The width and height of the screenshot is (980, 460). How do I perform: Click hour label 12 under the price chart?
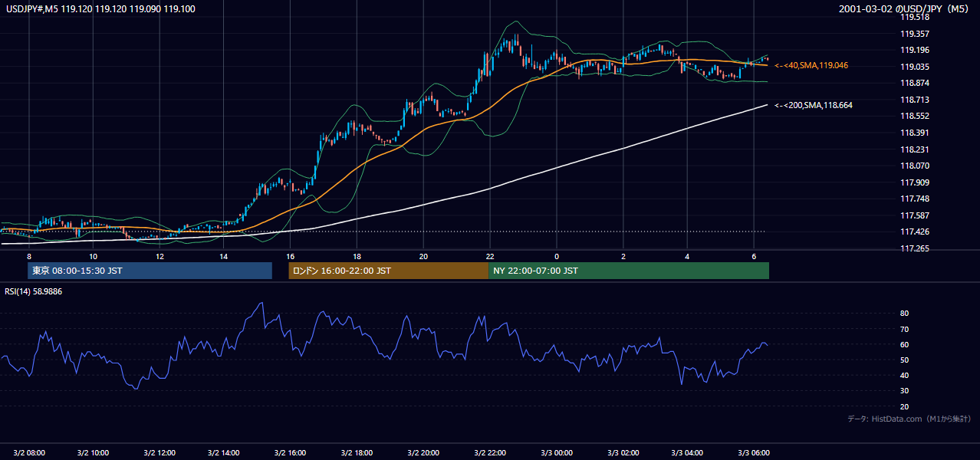tap(159, 256)
